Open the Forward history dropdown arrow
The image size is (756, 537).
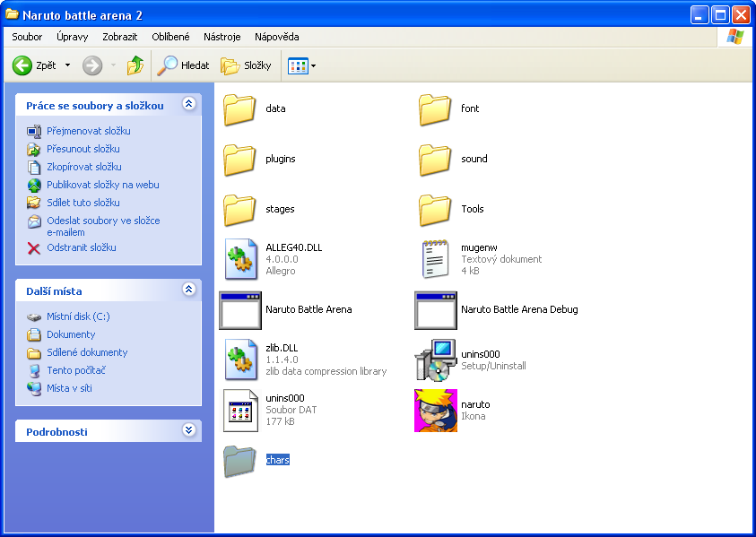[113, 65]
